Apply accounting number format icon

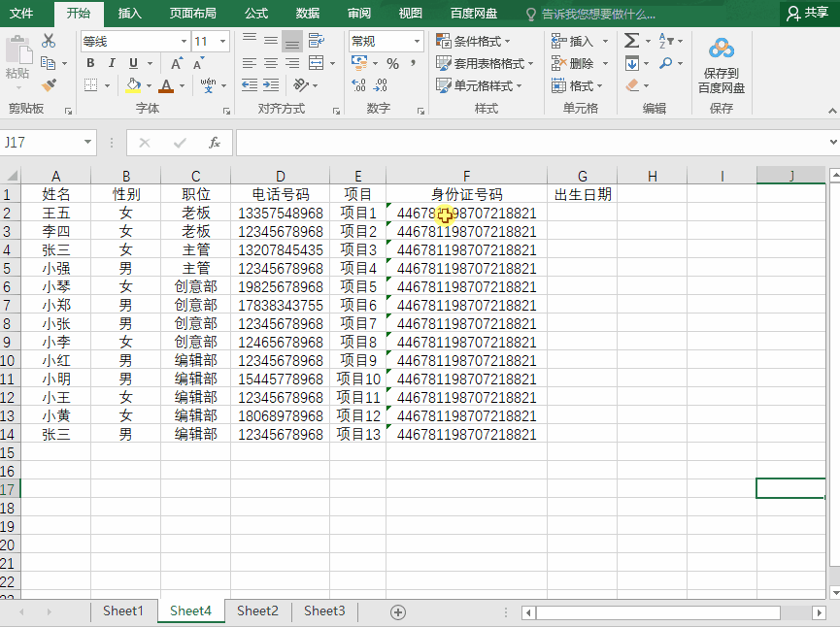click(359, 63)
